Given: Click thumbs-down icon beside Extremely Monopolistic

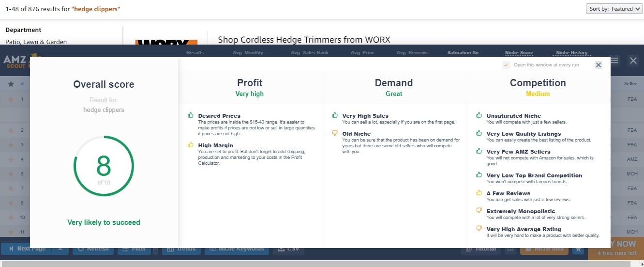Looking at the screenshot, I should click(x=479, y=211).
